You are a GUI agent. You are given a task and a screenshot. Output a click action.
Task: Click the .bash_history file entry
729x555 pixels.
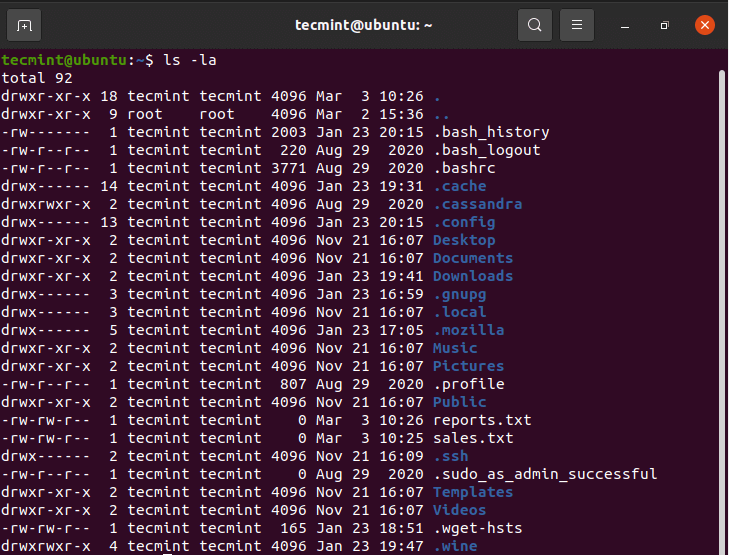pyautogui.click(x=491, y=132)
